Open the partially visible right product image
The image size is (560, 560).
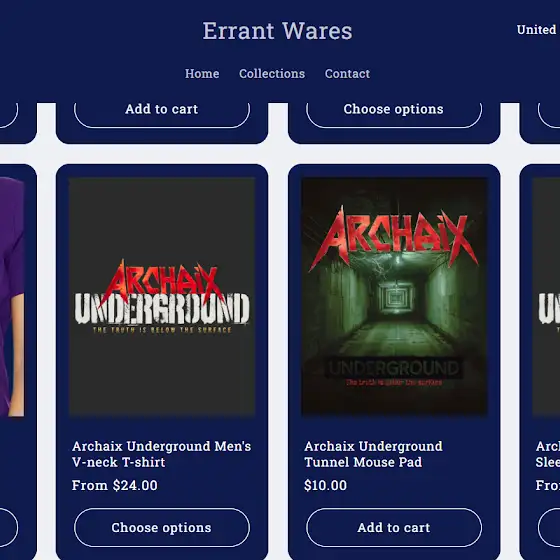pyautogui.click(x=546, y=296)
